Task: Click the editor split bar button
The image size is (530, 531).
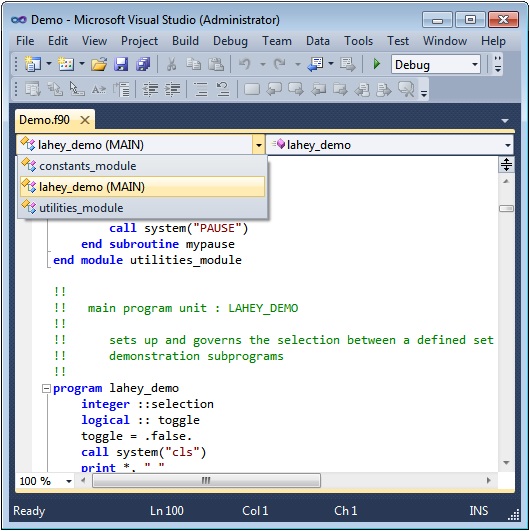Action: click(506, 165)
